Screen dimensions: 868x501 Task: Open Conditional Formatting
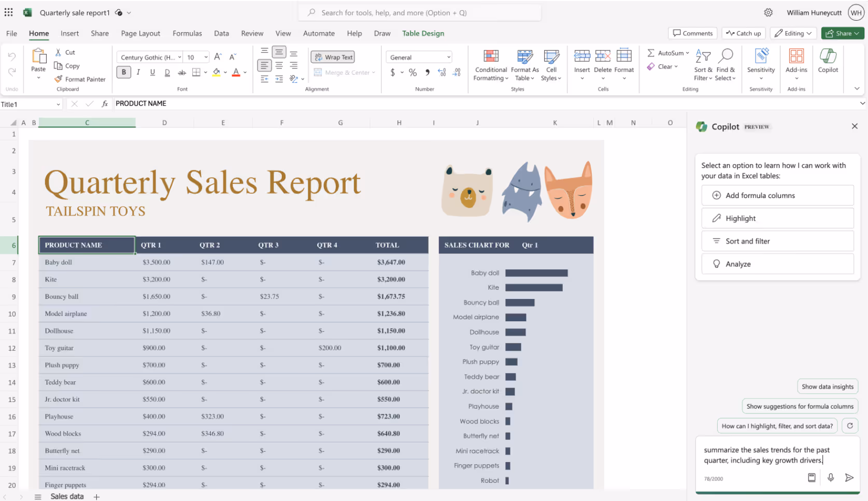491,65
